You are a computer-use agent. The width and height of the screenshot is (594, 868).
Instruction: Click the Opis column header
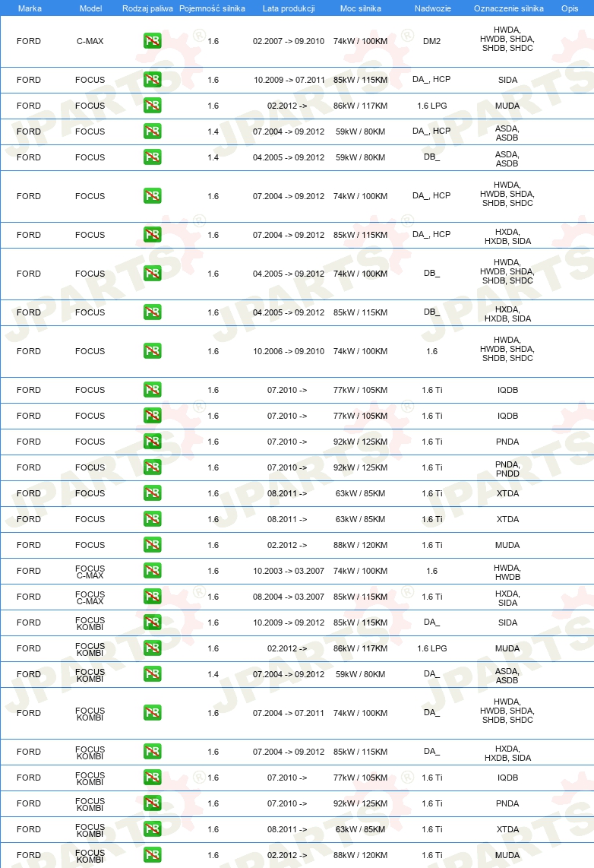pos(570,8)
